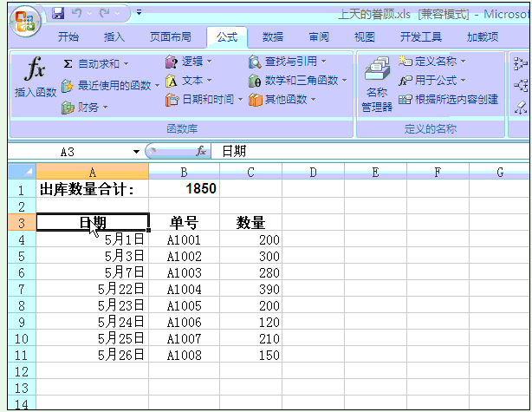Click the order number cell A1006

(185, 322)
